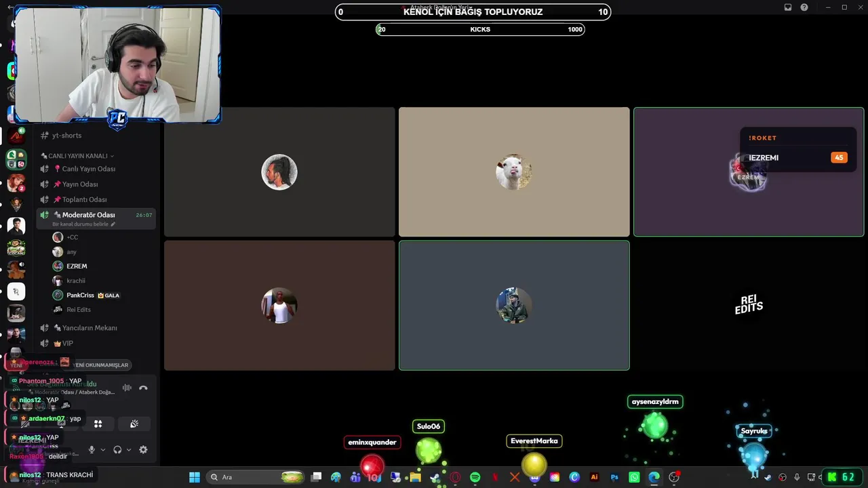This screenshot has width=868, height=488.
Task: Collapse the CANLI YAYIN KANALI category
Action: tap(77, 156)
